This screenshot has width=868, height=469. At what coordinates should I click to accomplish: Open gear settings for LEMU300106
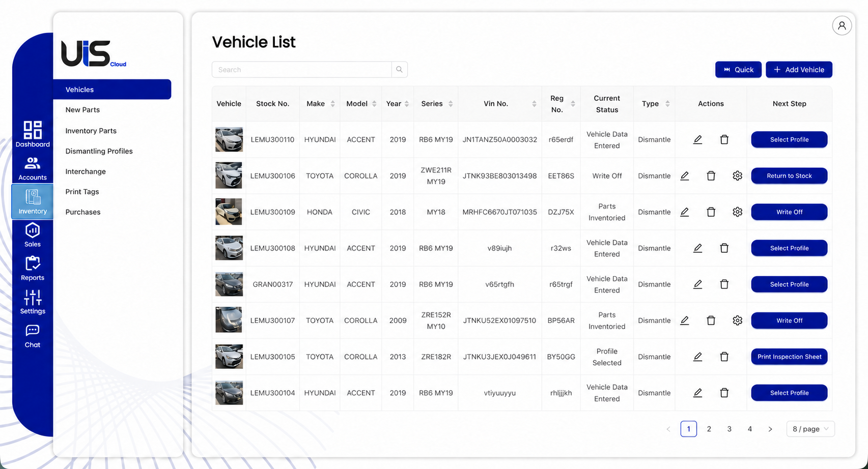[x=738, y=176]
